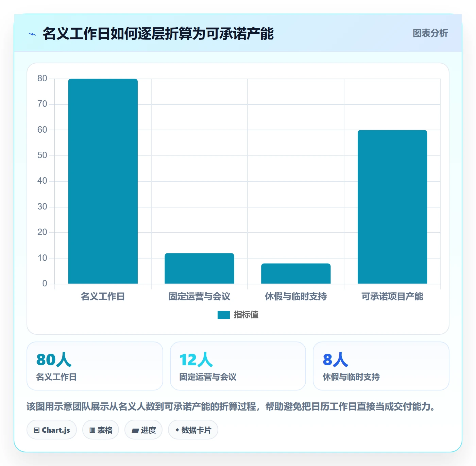Click the 指标值 legend label
The width and height of the screenshot is (476, 466).
point(246,315)
